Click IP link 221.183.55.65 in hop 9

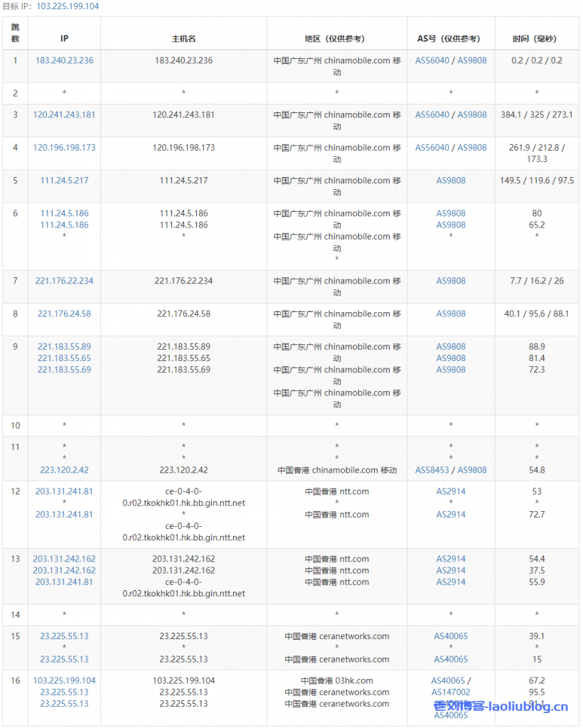(x=64, y=358)
